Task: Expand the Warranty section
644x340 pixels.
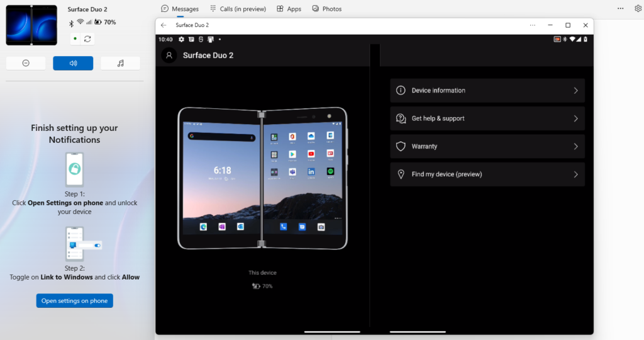Action: [x=487, y=147]
